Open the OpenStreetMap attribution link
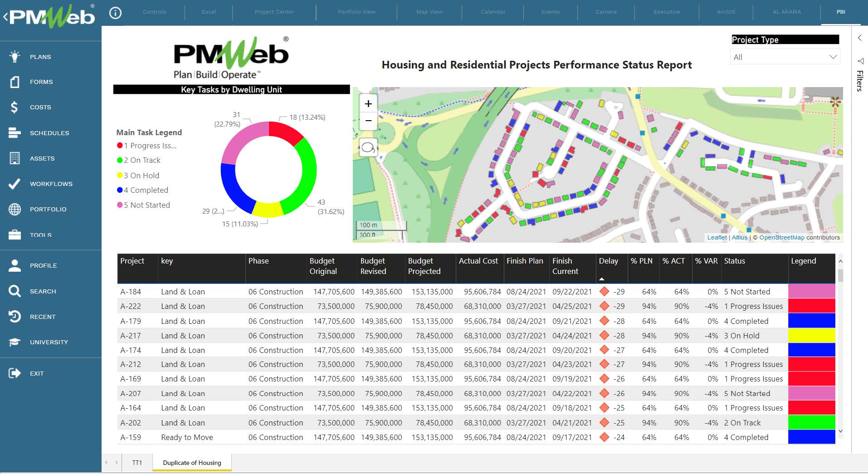Image resolution: width=868 pixels, height=474 pixels. coord(782,237)
